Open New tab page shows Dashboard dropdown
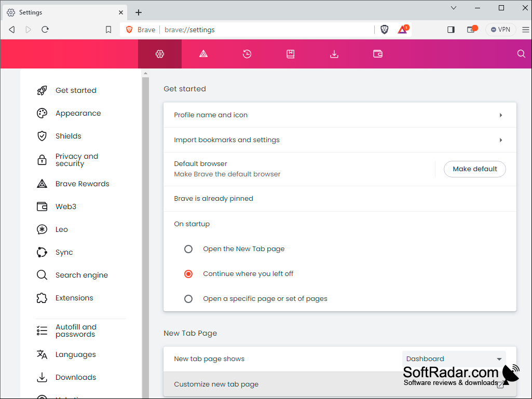This screenshot has height=399, width=532. pos(454,359)
